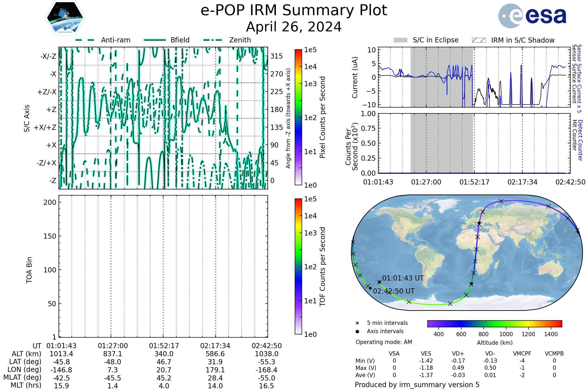Click the Operating mode: AM text

(384, 342)
